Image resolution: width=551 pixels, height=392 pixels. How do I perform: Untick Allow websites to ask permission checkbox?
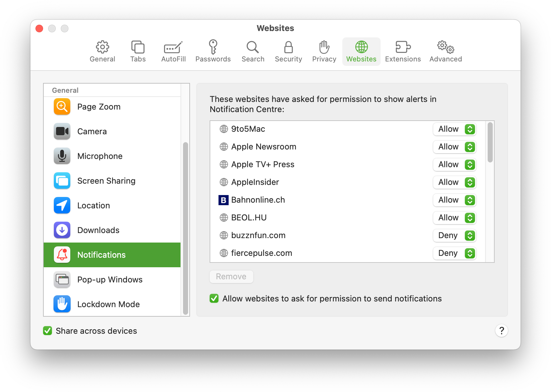[x=214, y=299]
